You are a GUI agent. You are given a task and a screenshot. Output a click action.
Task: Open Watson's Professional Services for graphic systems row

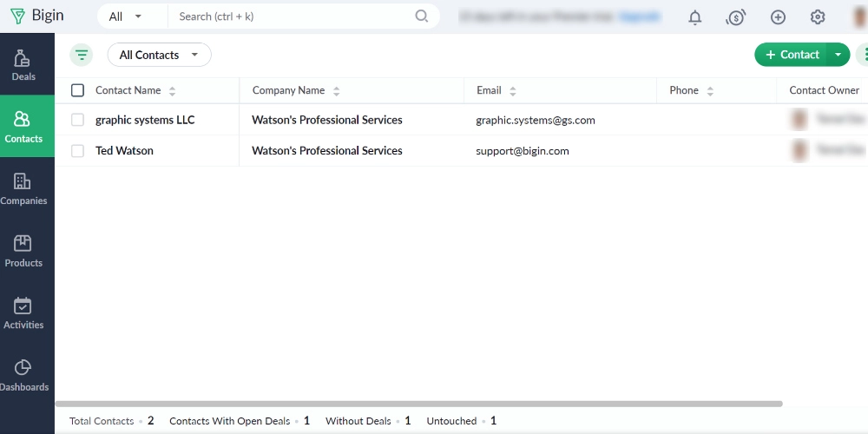tap(326, 120)
